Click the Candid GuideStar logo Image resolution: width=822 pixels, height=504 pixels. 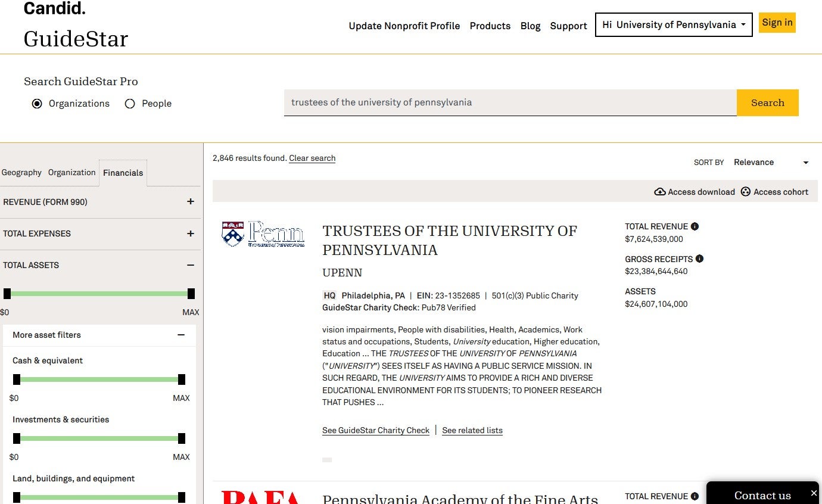pyautogui.click(x=76, y=26)
